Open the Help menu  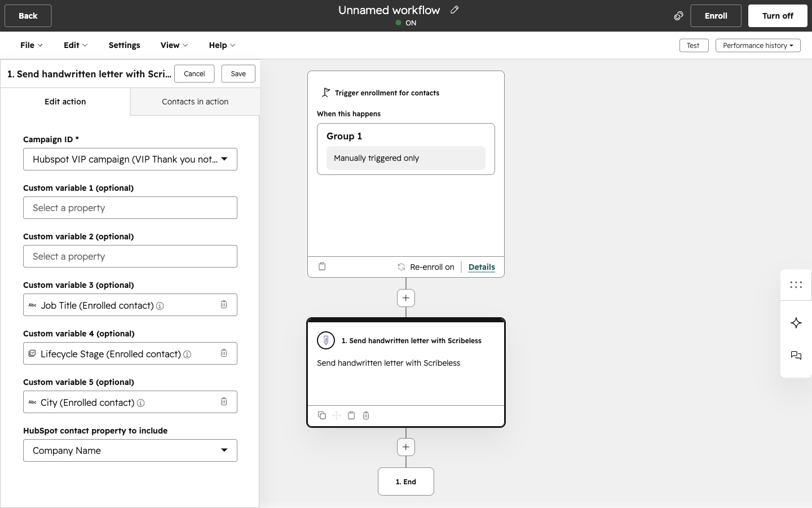coord(222,45)
